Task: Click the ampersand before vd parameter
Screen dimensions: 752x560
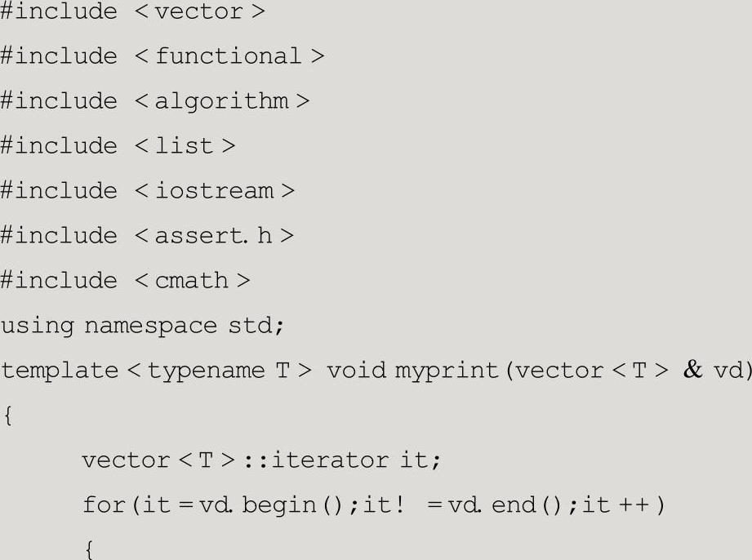Action: [x=692, y=370]
